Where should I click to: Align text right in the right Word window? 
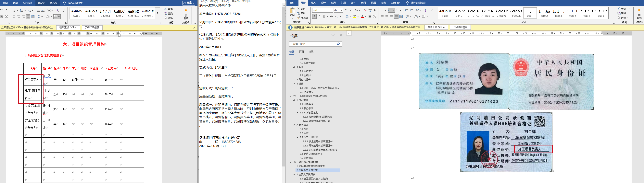392,17
